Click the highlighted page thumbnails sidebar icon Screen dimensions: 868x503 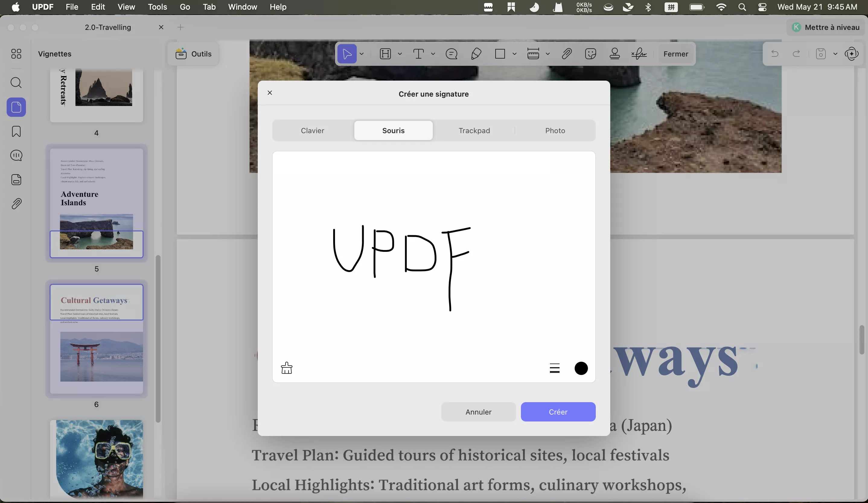click(x=16, y=107)
